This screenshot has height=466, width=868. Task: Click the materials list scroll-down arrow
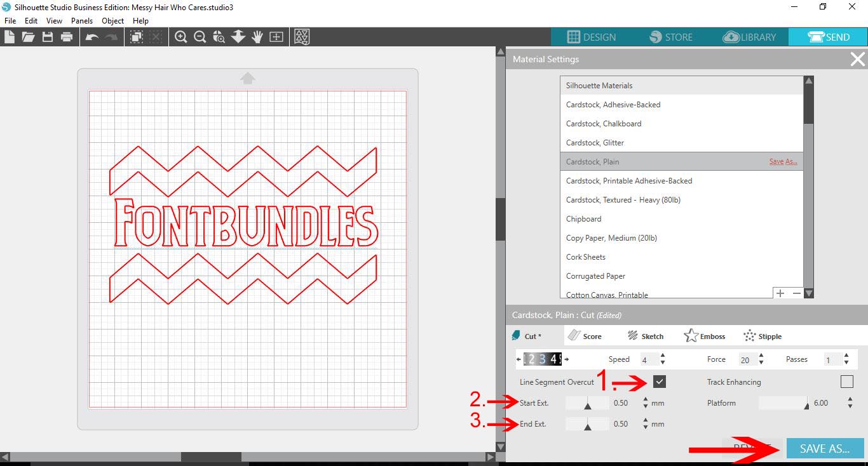[808, 293]
